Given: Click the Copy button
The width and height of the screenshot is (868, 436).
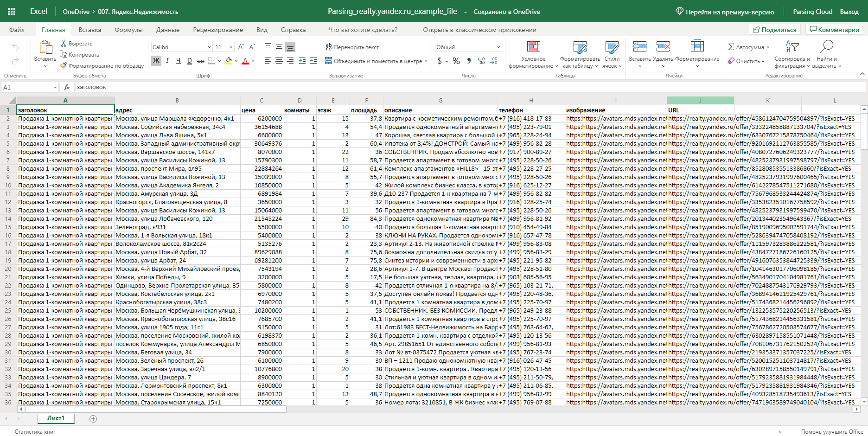Looking at the screenshot, I should click(80, 55).
